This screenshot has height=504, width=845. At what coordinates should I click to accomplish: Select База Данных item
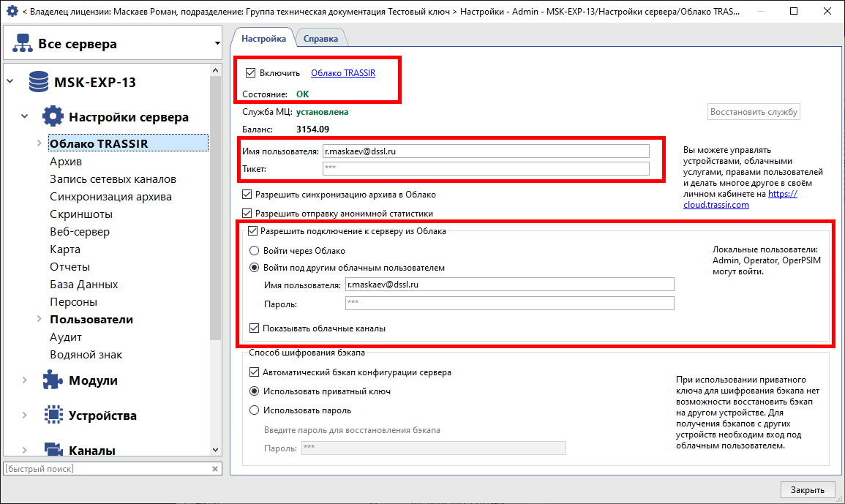coord(83,284)
